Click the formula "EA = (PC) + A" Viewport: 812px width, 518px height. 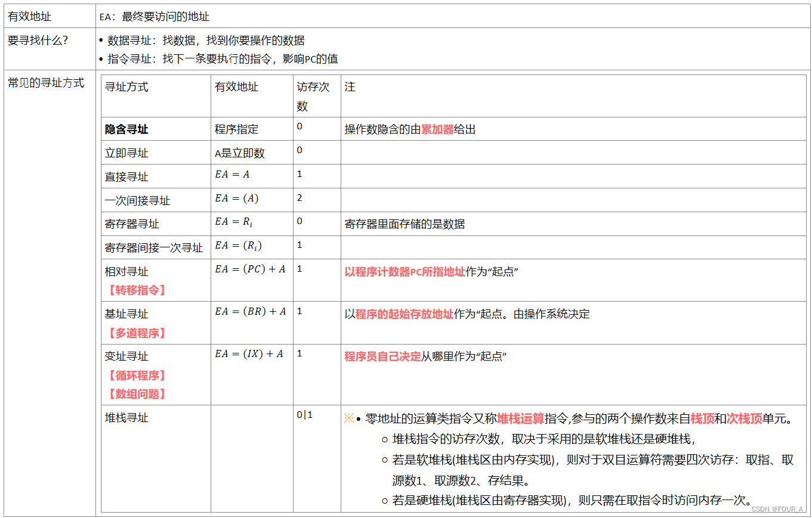point(250,269)
